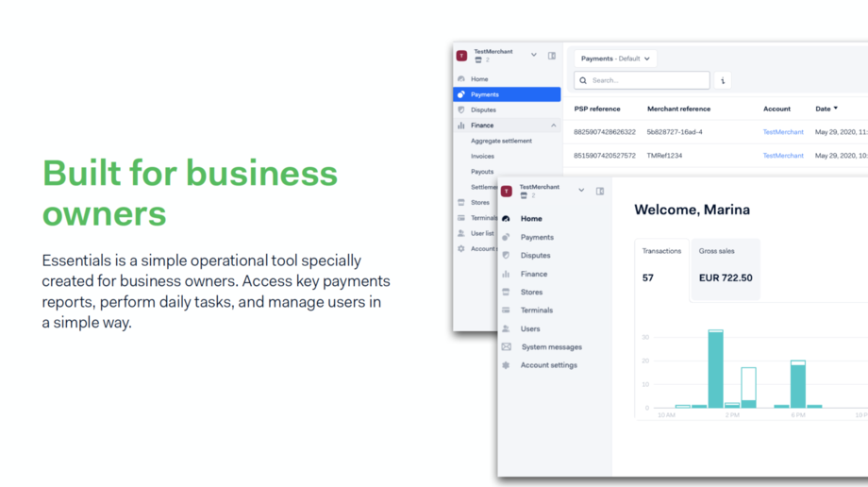
Task: Click Account settings gear in front window
Action: point(506,365)
